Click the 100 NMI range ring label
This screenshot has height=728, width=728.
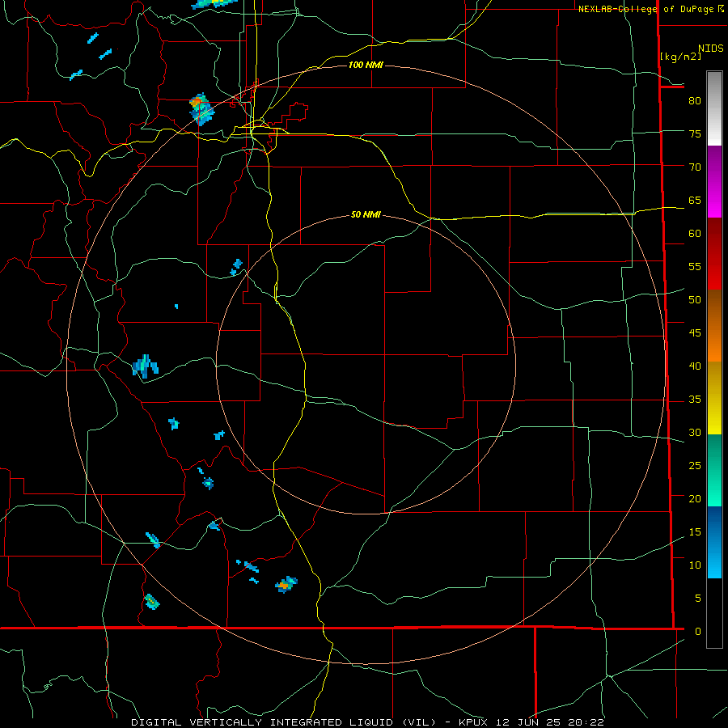pos(366,65)
